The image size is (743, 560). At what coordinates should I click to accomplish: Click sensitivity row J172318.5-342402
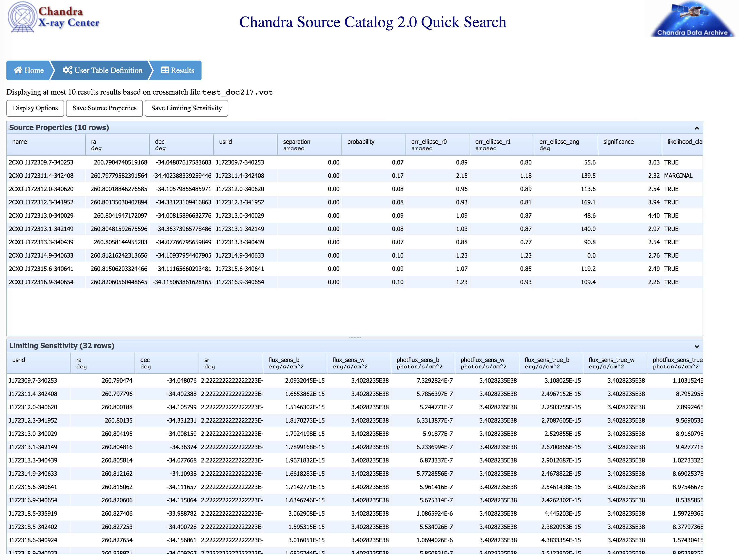point(355,527)
